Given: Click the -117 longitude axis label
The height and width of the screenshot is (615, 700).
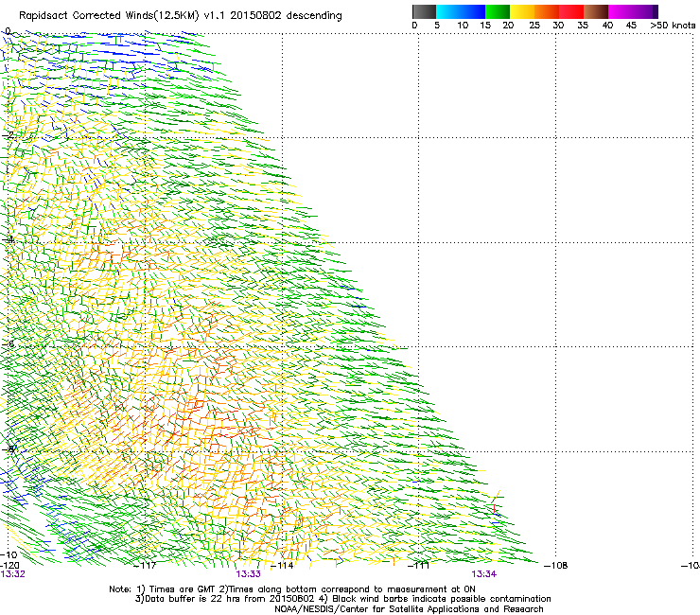Looking at the screenshot, I should [x=145, y=566].
